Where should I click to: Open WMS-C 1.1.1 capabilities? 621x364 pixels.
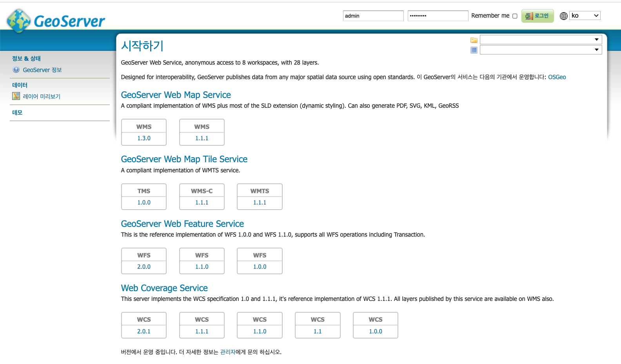(x=202, y=203)
